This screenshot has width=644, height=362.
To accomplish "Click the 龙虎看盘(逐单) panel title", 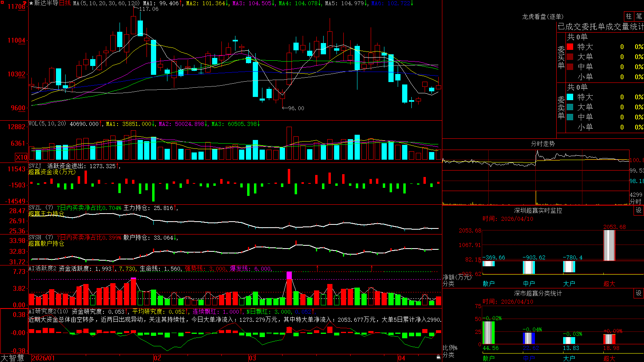I will point(543,16).
